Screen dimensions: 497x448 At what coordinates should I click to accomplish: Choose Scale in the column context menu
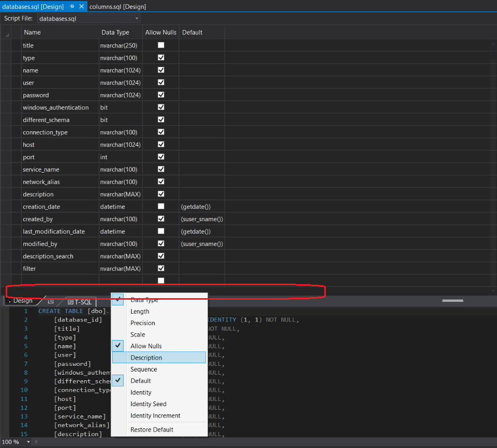pos(159,335)
